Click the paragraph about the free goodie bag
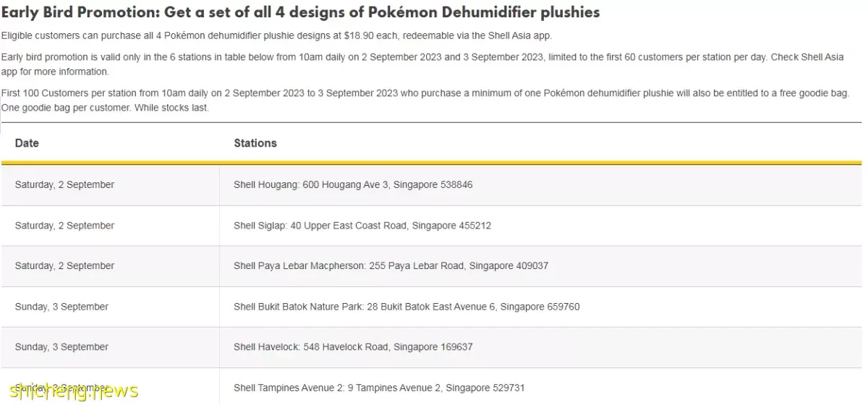This screenshot has height=405, width=868. [x=425, y=101]
